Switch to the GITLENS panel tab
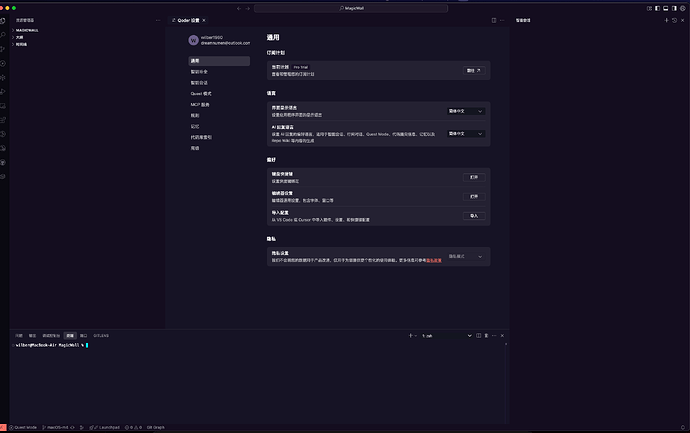Screen dimensions: 690x433 click(x=101, y=336)
